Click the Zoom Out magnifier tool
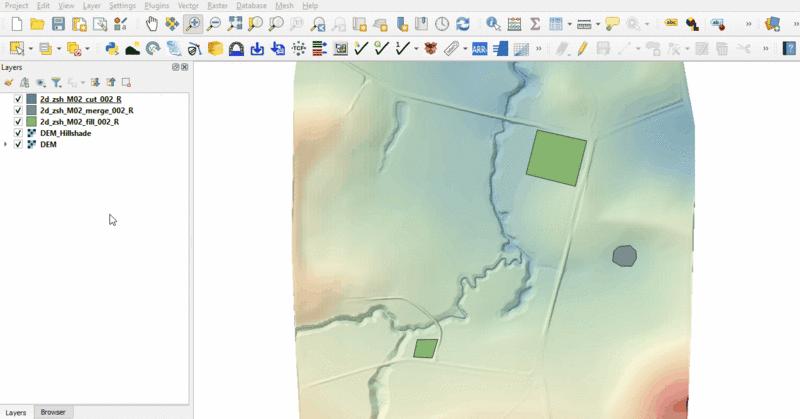This screenshot has height=419, width=800. click(x=213, y=24)
